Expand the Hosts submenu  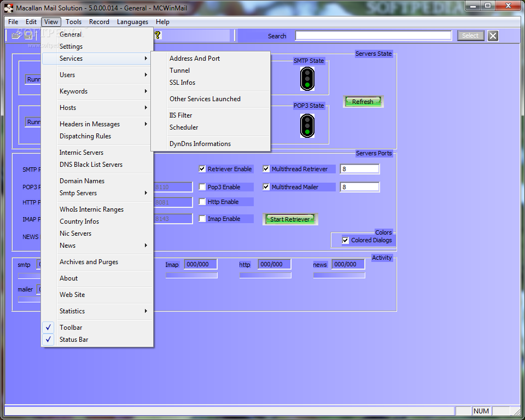coord(97,108)
